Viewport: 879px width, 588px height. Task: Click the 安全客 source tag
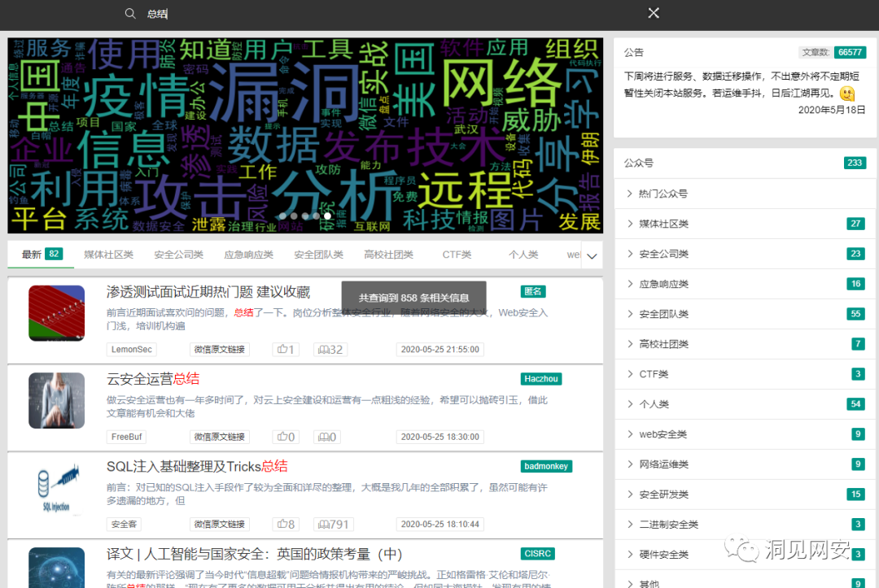click(x=124, y=525)
